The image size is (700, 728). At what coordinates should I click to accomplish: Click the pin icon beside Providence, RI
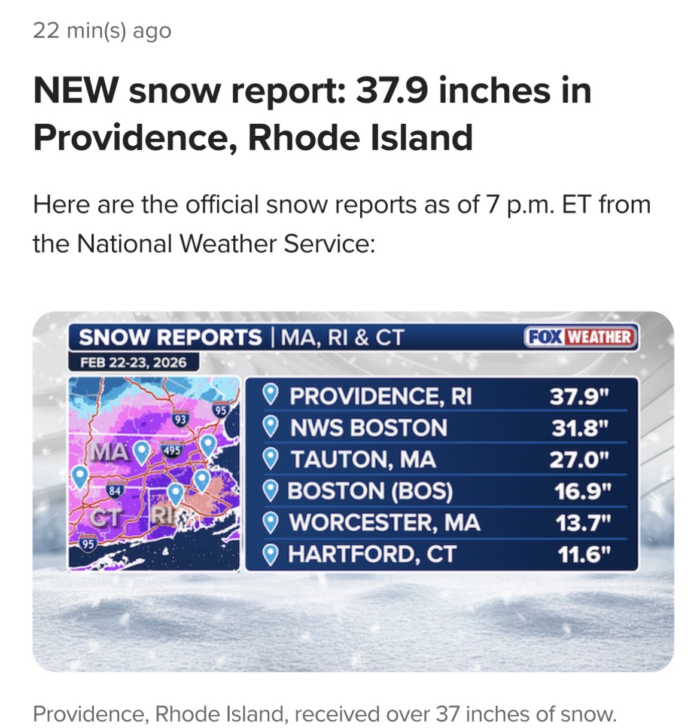[x=271, y=395]
